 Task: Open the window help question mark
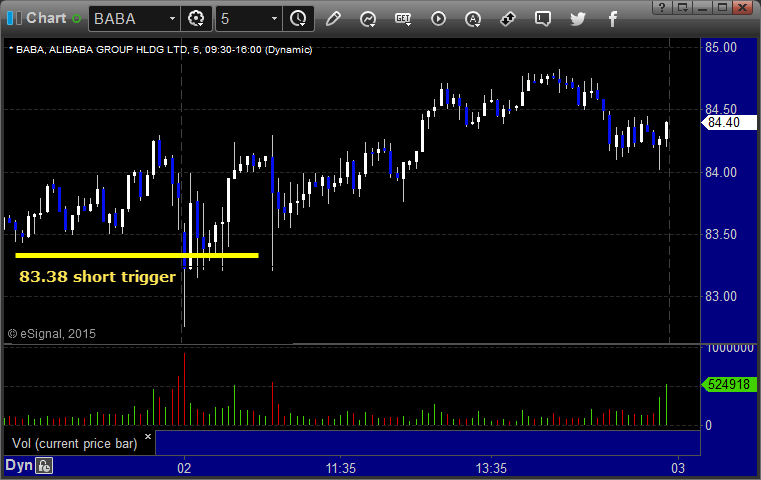662,7
